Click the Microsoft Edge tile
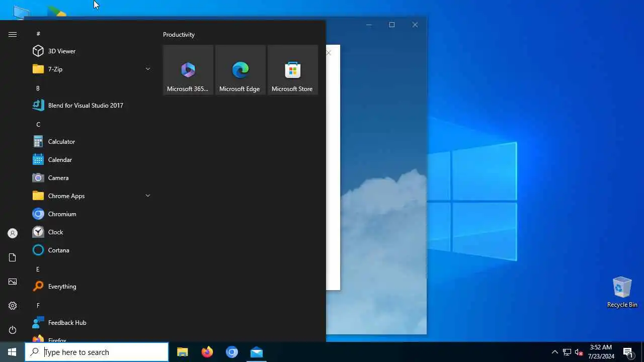Image resolution: width=644 pixels, height=362 pixels. pyautogui.click(x=240, y=70)
